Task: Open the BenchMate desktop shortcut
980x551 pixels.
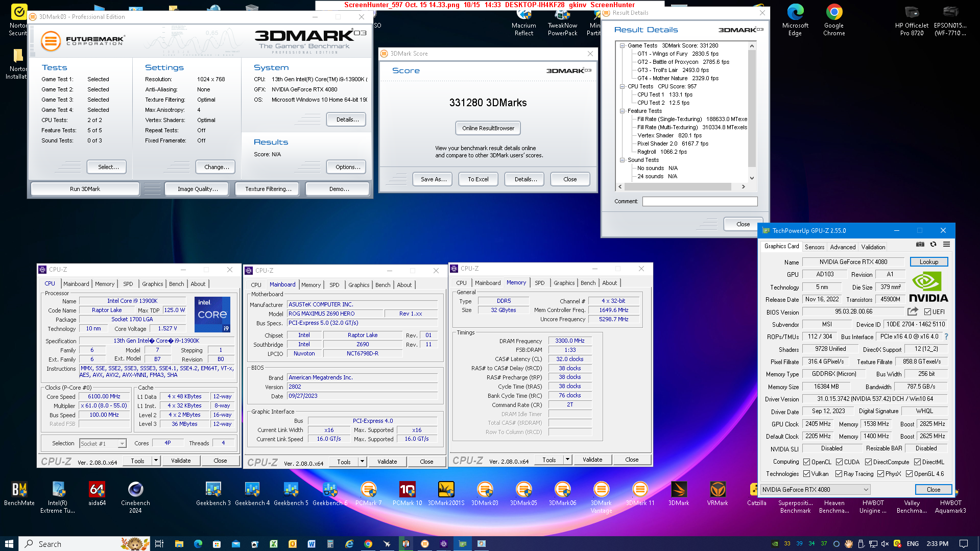Action: pos(19,494)
